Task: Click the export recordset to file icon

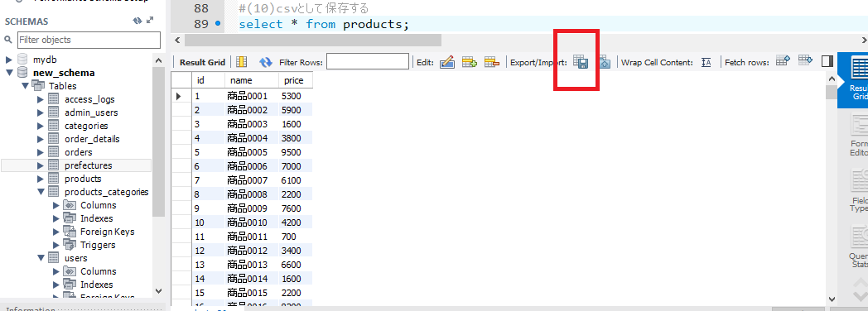Action: [x=580, y=62]
